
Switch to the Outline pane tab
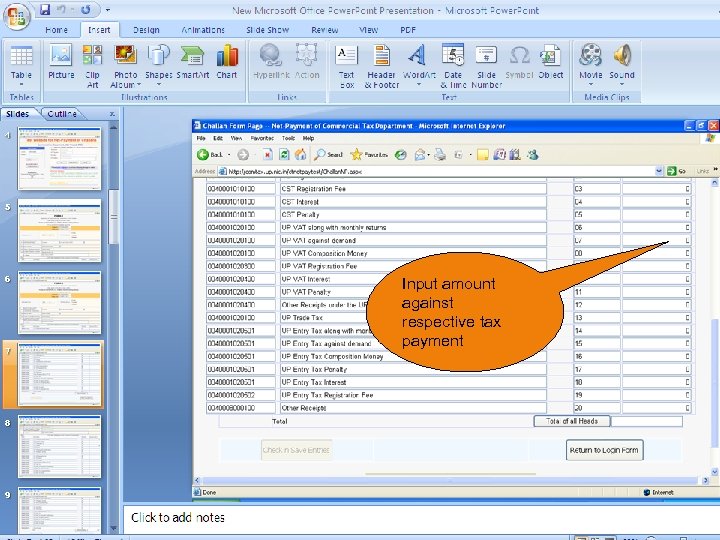(x=62, y=114)
